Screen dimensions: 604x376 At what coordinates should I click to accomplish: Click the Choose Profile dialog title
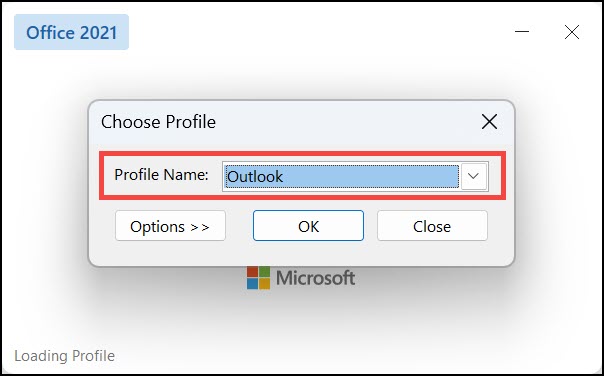coord(158,122)
